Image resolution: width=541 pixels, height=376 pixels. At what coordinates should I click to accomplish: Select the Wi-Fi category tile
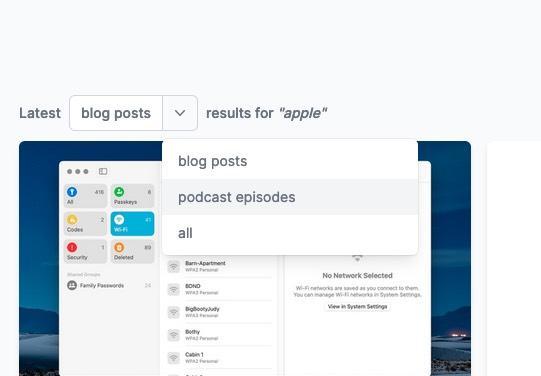tap(132, 224)
